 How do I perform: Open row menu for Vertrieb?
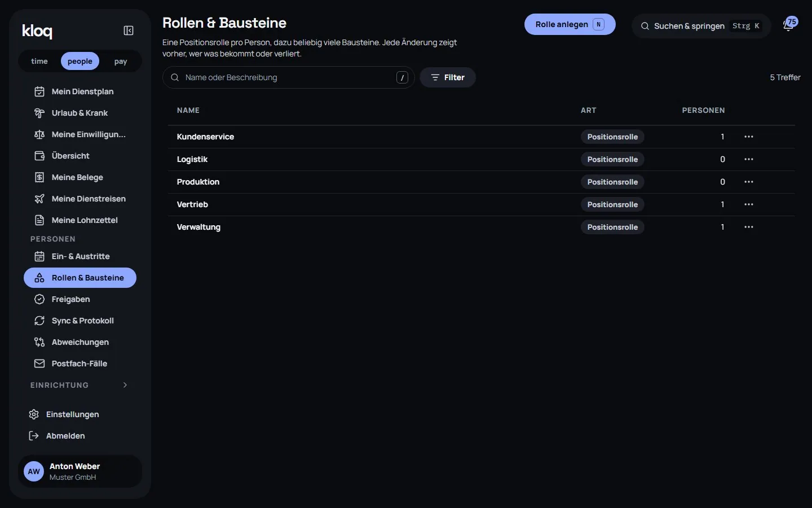tap(749, 204)
